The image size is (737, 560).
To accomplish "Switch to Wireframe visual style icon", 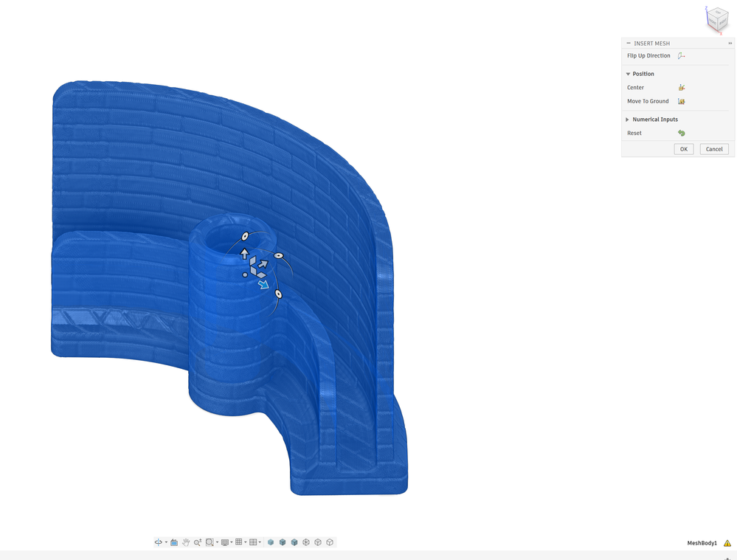I will [x=306, y=542].
